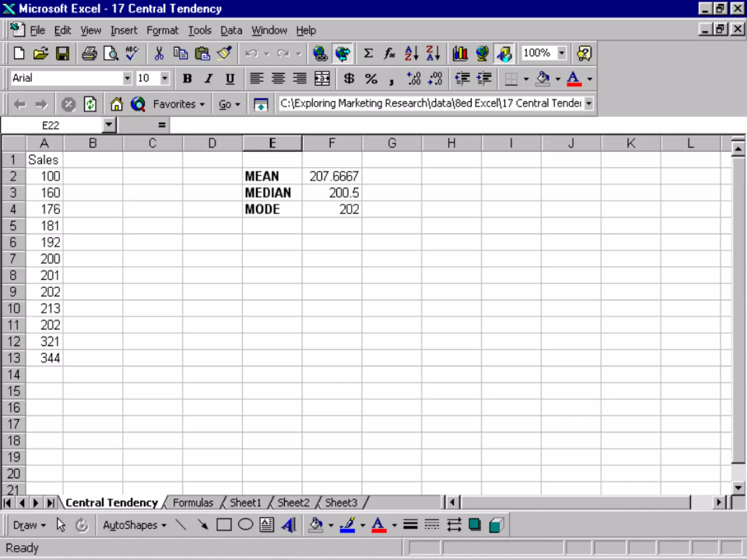This screenshot has width=747, height=560.
Task: Select cell F2 with mean value
Action: (x=332, y=176)
